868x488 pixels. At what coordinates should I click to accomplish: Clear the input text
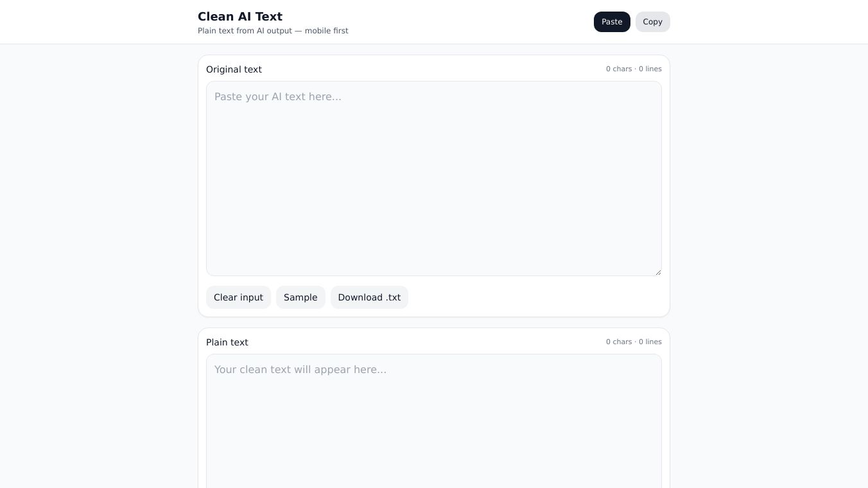pyautogui.click(x=238, y=297)
